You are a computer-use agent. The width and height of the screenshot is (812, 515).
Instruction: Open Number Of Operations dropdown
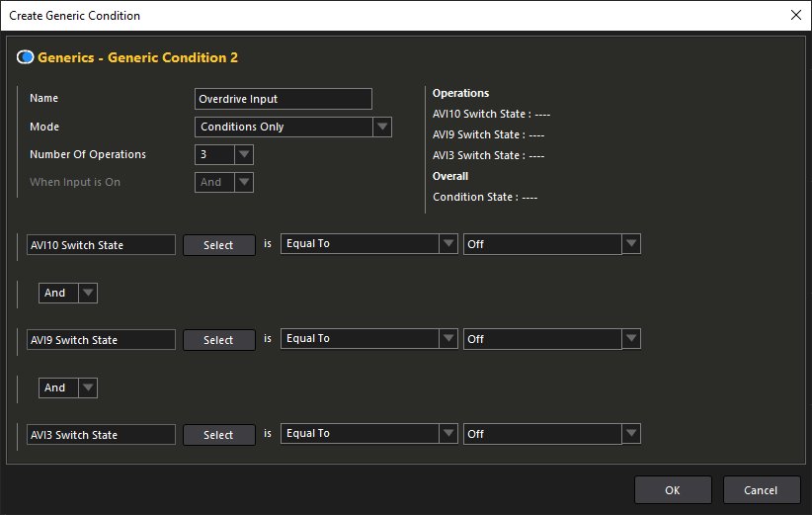(223, 154)
